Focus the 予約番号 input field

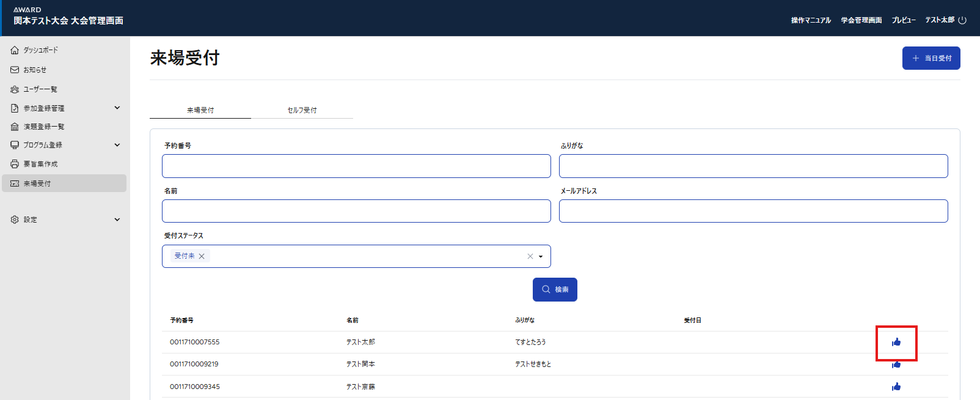click(x=356, y=166)
